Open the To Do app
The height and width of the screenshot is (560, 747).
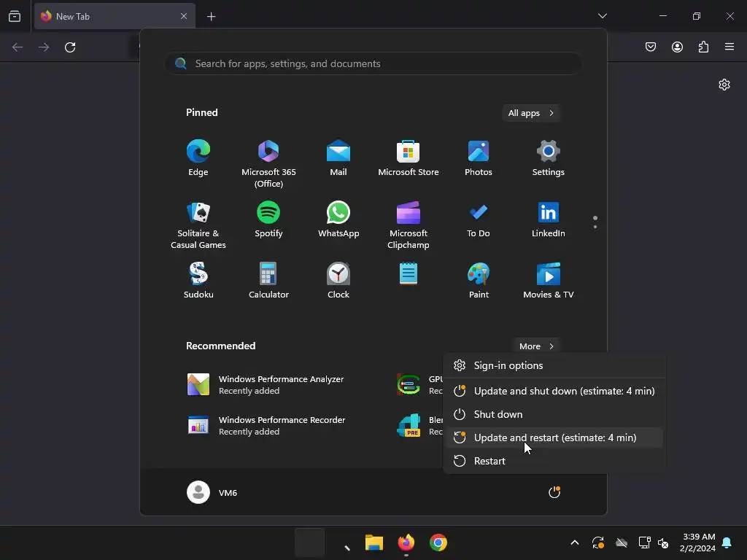479,220
